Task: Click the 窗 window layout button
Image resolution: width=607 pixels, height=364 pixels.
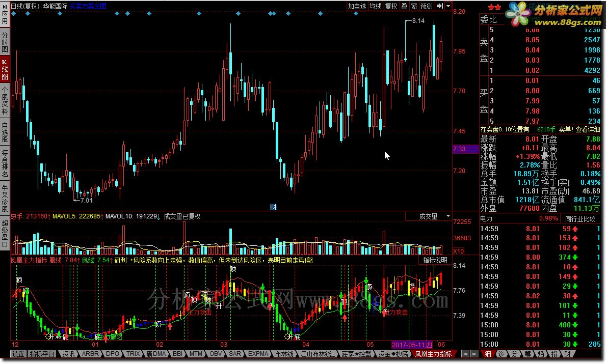Action: (414, 6)
